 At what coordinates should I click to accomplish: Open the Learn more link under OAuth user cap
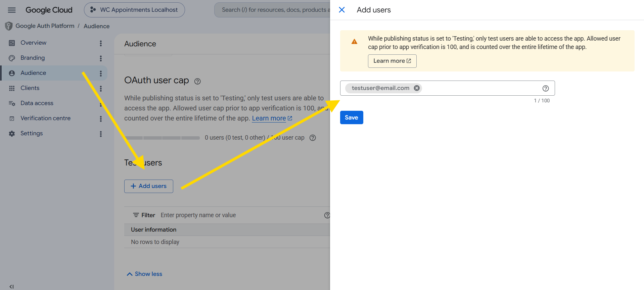[272, 118]
